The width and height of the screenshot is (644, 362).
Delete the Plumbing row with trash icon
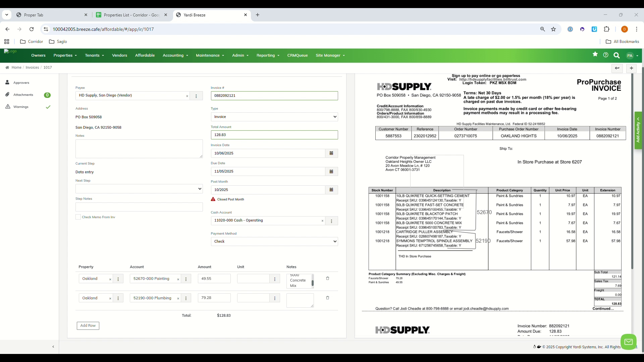click(328, 298)
